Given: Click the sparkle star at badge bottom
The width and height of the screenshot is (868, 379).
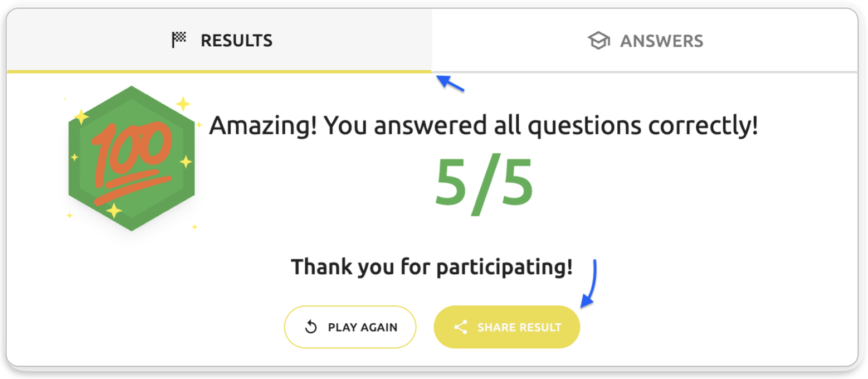Looking at the screenshot, I should (114, 210).
